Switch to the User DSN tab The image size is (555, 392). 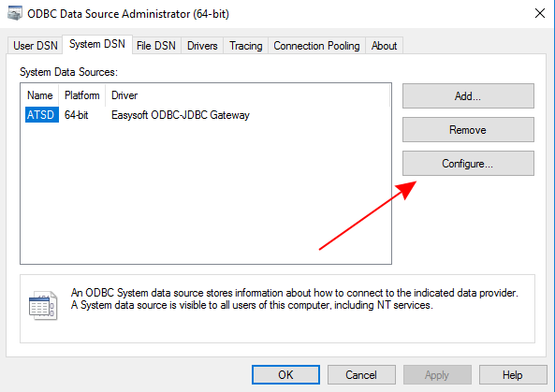[x=35, y=46]
